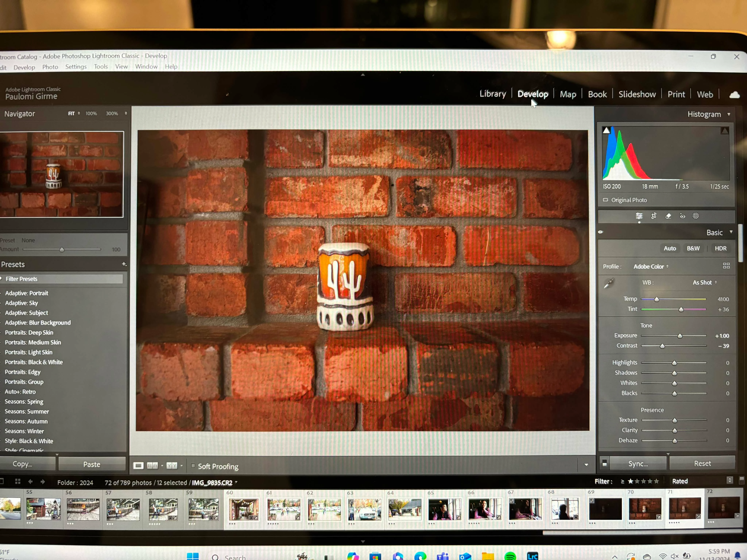Select the Red Eye Correction tool
The height and width of the screenshot is (560, 747).
[682, 216]
